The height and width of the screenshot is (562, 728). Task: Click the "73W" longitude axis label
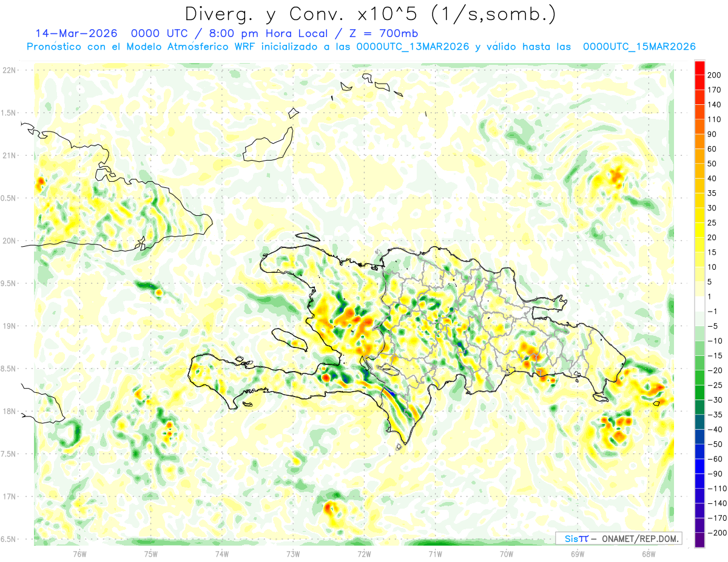(x=293, y=554)
